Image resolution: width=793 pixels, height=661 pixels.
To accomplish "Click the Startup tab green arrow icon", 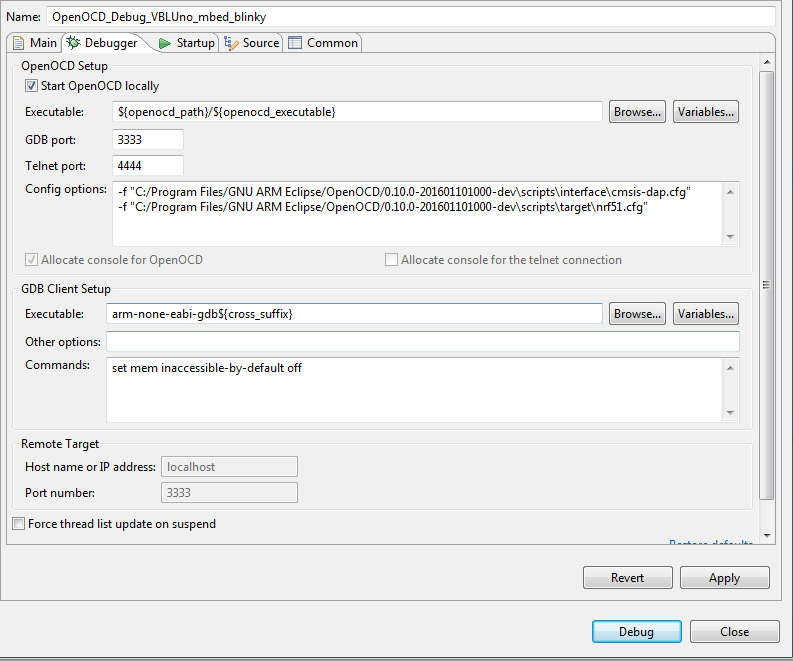I will point(164,43).
